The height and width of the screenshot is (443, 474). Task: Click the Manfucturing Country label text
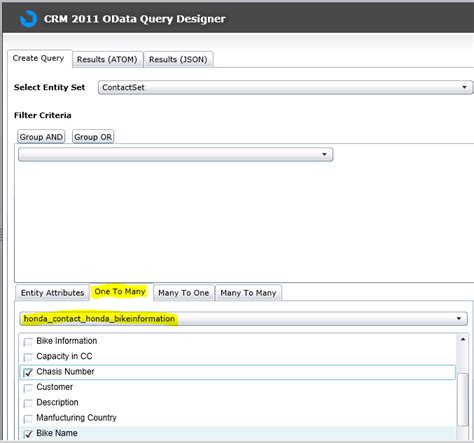click(x=76, y=418)
